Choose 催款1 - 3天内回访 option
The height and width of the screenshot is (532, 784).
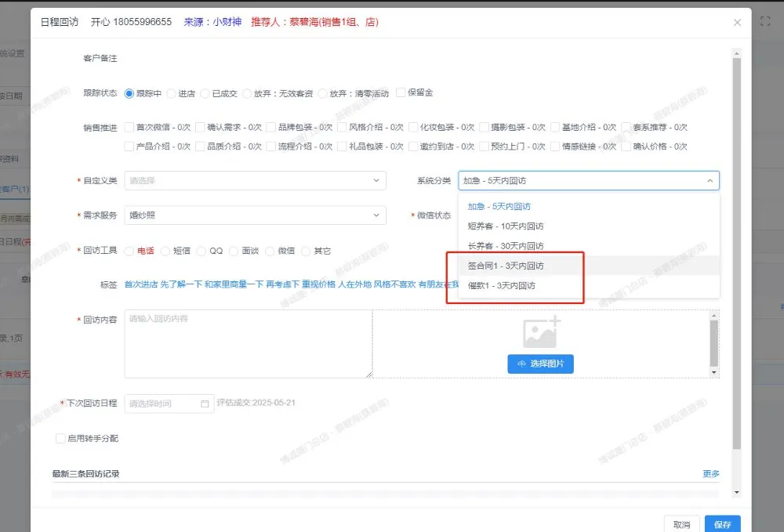tap(502, 286)
